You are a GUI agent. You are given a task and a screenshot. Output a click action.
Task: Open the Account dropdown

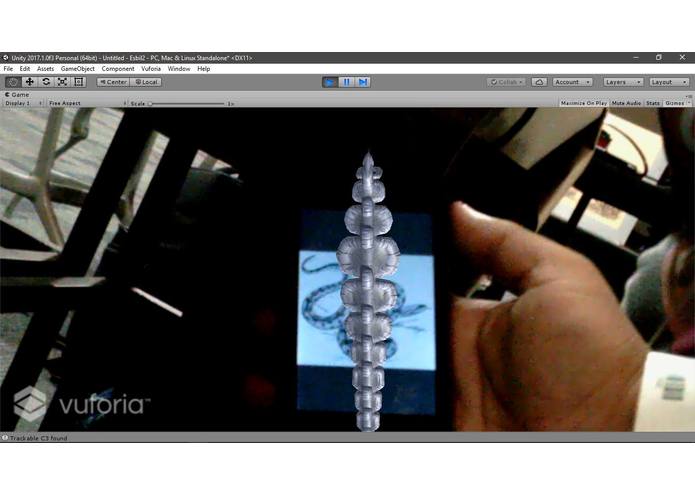[572, 82]
